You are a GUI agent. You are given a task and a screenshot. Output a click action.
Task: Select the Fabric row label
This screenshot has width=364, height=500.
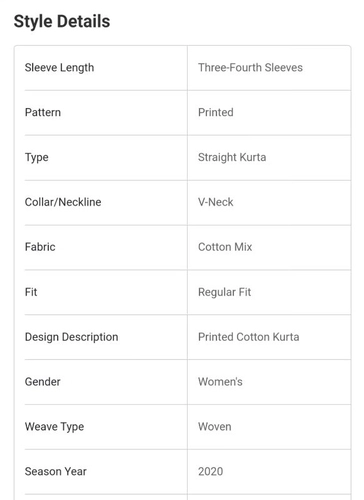40,247
